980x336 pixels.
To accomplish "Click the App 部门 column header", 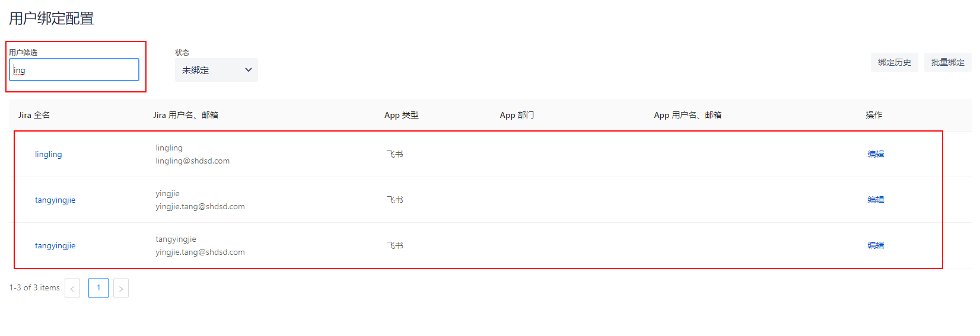I will click(517, 115).
